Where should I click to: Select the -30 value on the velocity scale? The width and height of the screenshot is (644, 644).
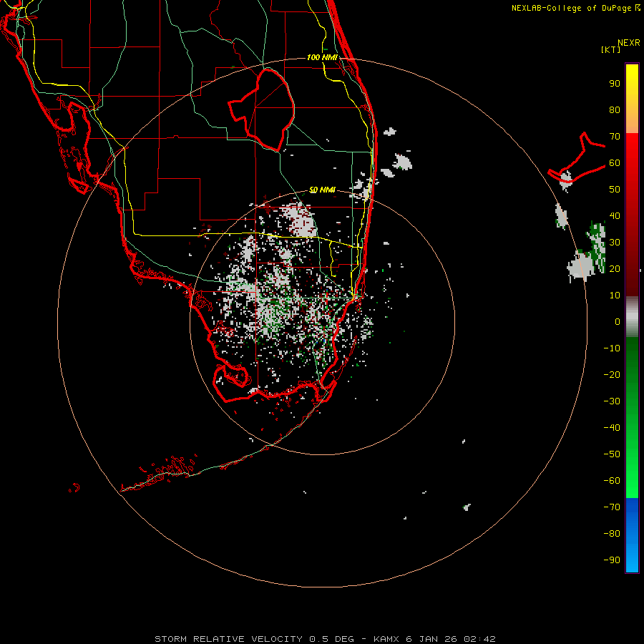(612, 401)
